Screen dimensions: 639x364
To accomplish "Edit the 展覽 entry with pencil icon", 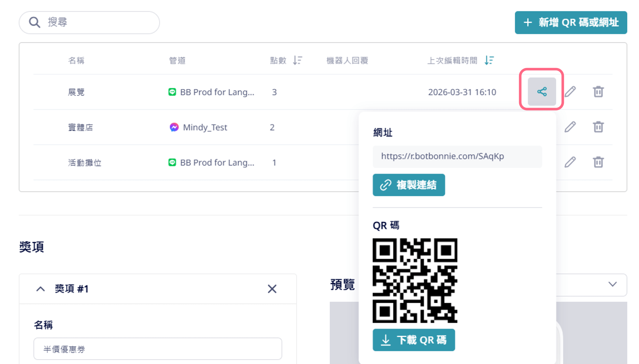I will [x=570, y=91].
